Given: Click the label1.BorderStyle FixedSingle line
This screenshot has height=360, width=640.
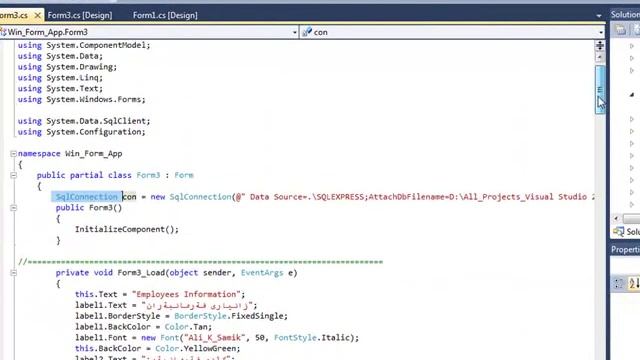Looking at the screenshot, I should [x=181, y=316].
